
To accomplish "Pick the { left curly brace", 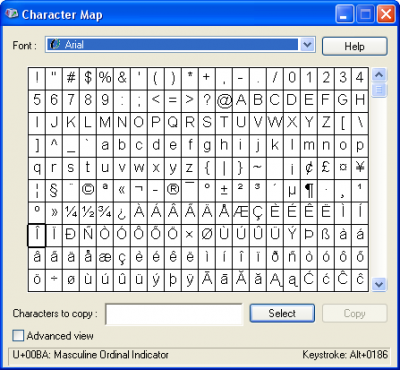I will point(207,168).
